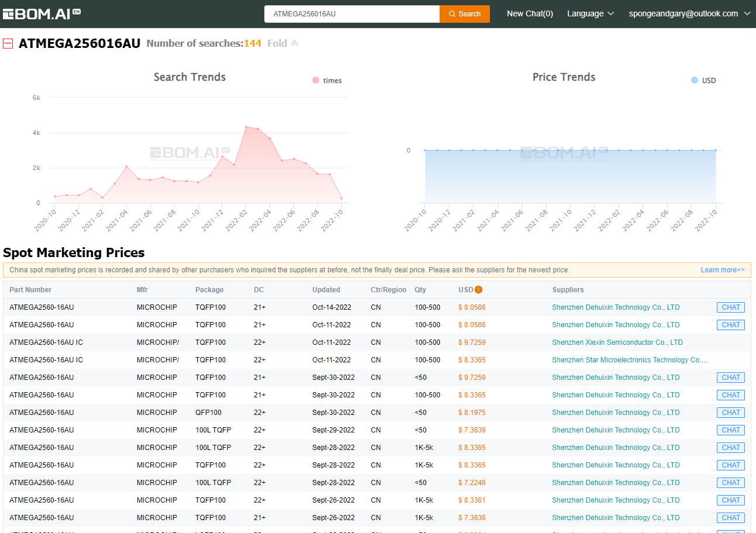Image resolution: width=756 pixels, height=533 pixels.
Task: Click CHAT button in Oct-14-2022 row
Action: [731, 307]
